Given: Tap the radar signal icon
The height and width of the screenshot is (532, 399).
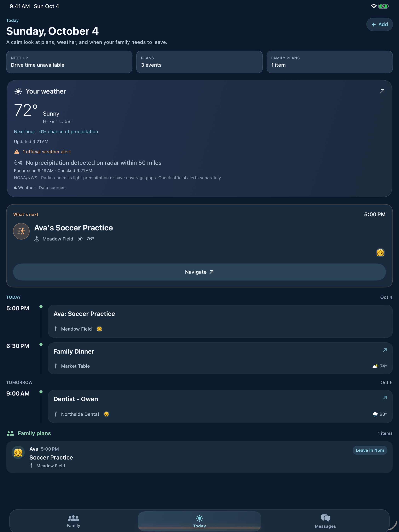Looking at the screenshot, I should click(18, 163).
